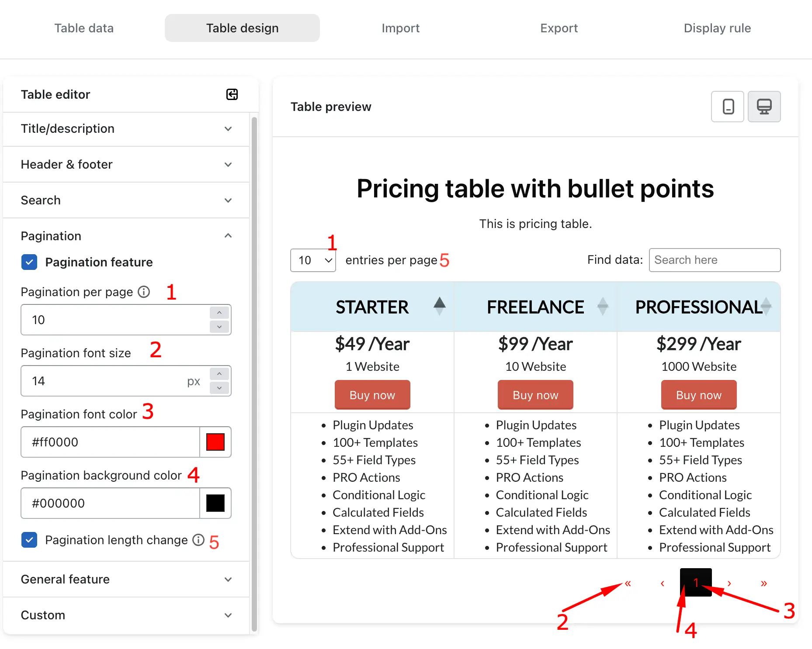
Task: Sort by FREELANCE column arrow icon
Action: point(603,307)
